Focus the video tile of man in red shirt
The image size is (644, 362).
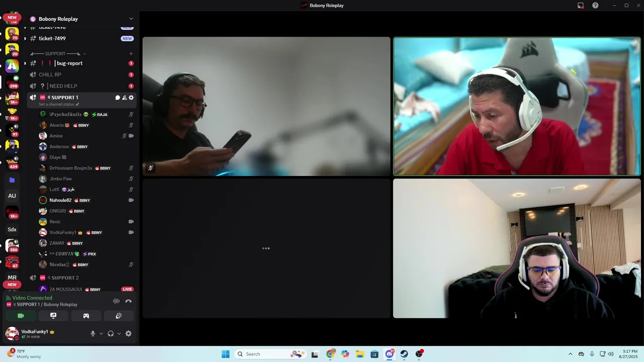[517, 107]
